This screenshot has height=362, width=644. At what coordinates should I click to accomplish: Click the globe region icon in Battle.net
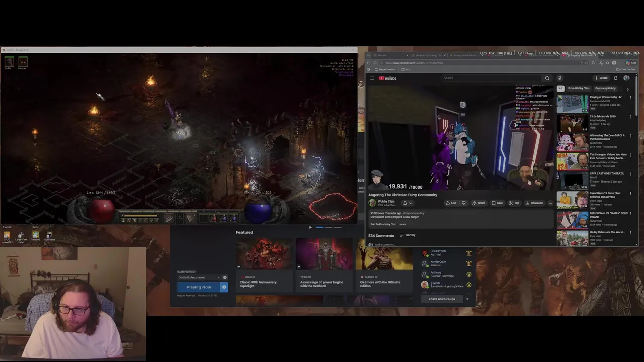(x=225, y=277)
